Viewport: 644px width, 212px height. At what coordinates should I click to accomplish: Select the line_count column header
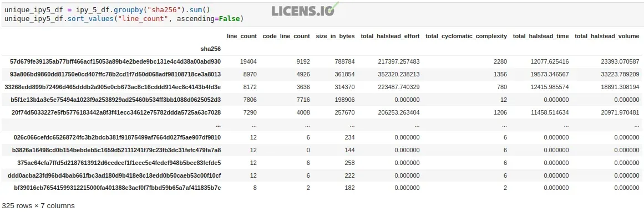tap(241, 36)
